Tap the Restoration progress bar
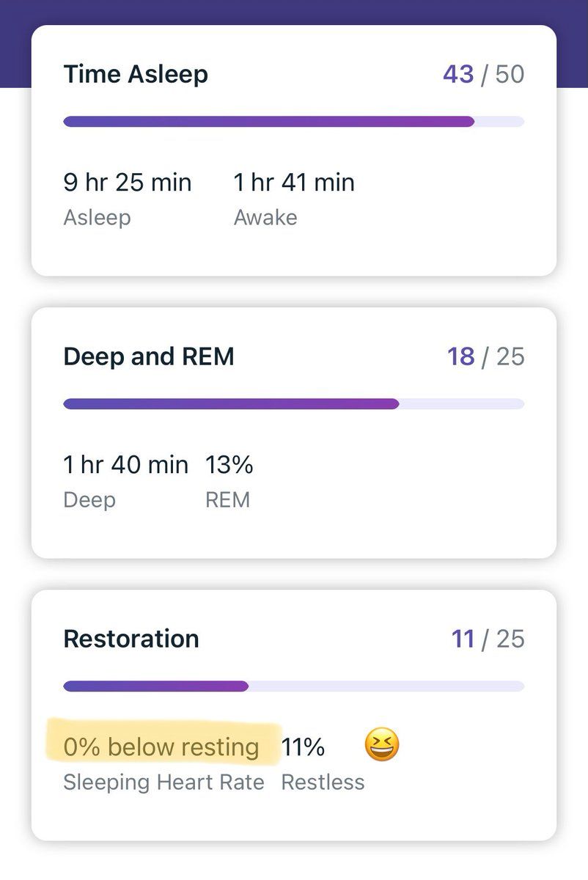The image size is (588, 880). (293, 686)
